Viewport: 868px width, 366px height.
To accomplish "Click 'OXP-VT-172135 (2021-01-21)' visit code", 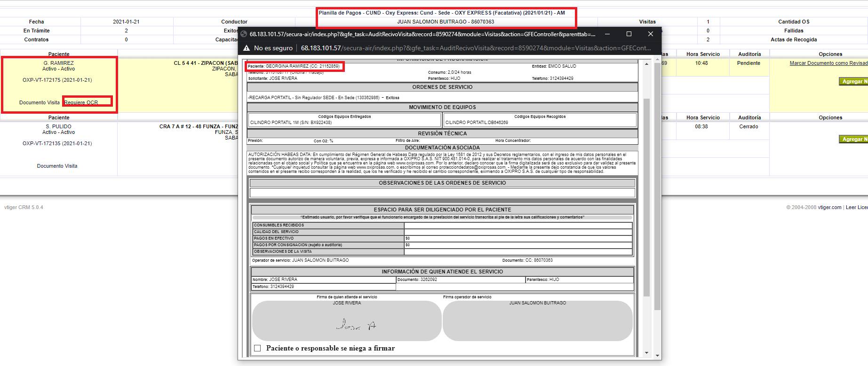I will [x=57, y=143].
